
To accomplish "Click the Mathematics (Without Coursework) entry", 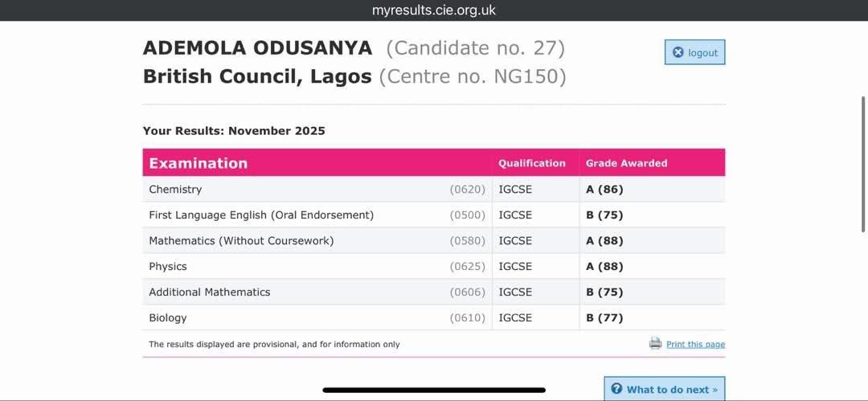I will [x=241, y=241].
